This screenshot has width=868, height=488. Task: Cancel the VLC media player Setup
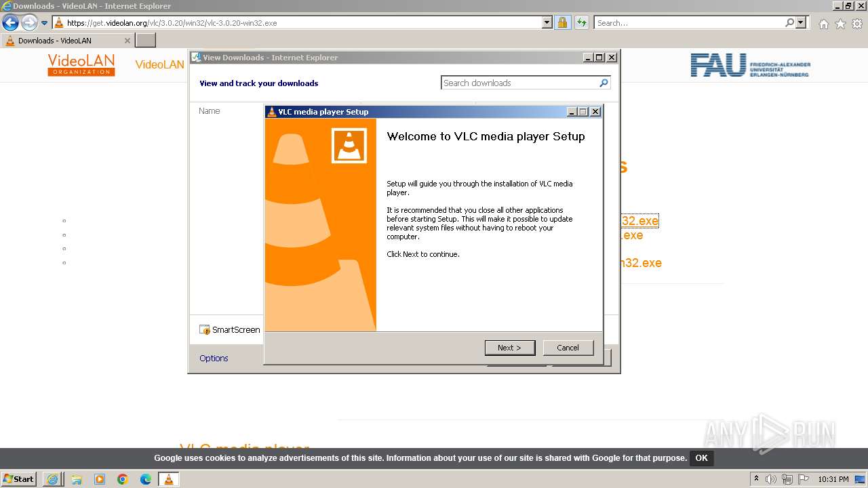568,348
